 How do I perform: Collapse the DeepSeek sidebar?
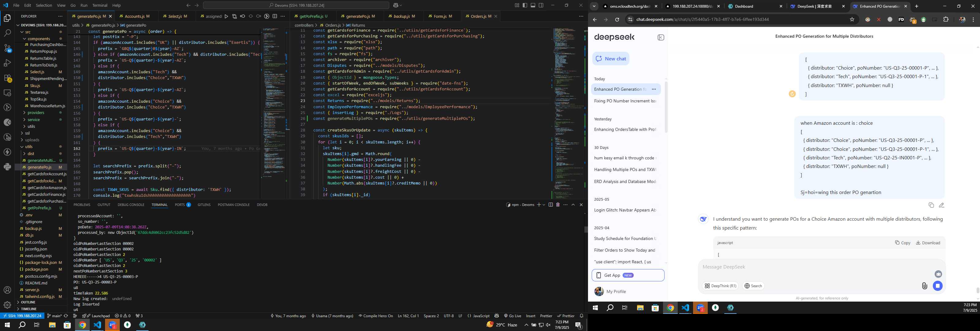click(x=661, y=37)
